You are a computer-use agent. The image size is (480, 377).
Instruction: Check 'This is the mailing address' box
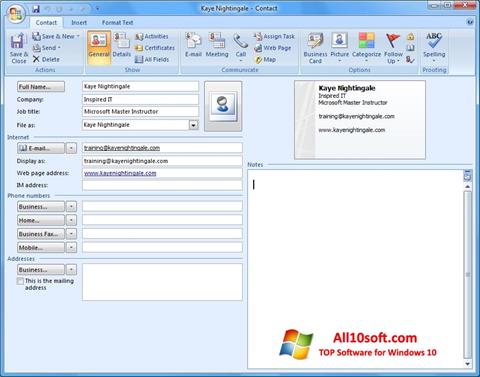(20, 281)
